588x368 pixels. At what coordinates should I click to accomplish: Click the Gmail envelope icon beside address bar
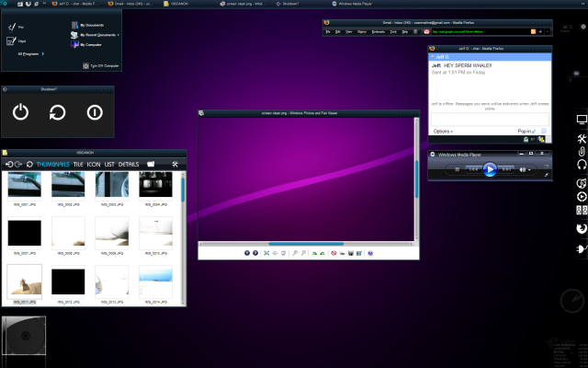[426, 32]
